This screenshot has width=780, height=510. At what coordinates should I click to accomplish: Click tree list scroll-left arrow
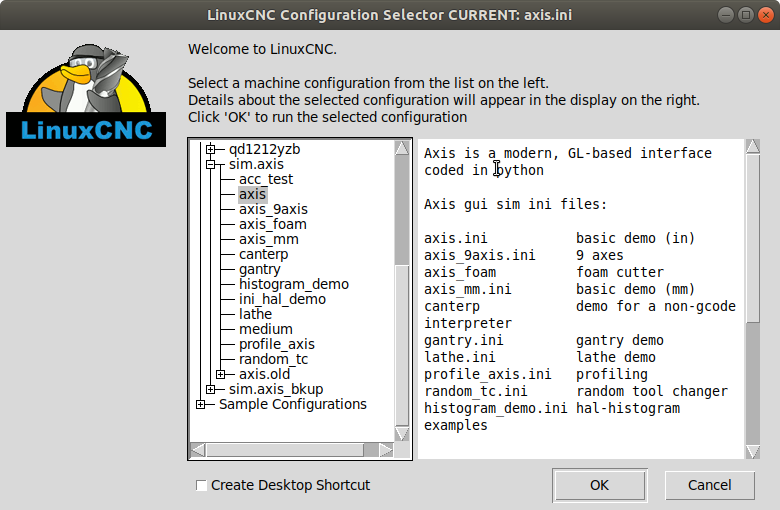coord(198,450)
